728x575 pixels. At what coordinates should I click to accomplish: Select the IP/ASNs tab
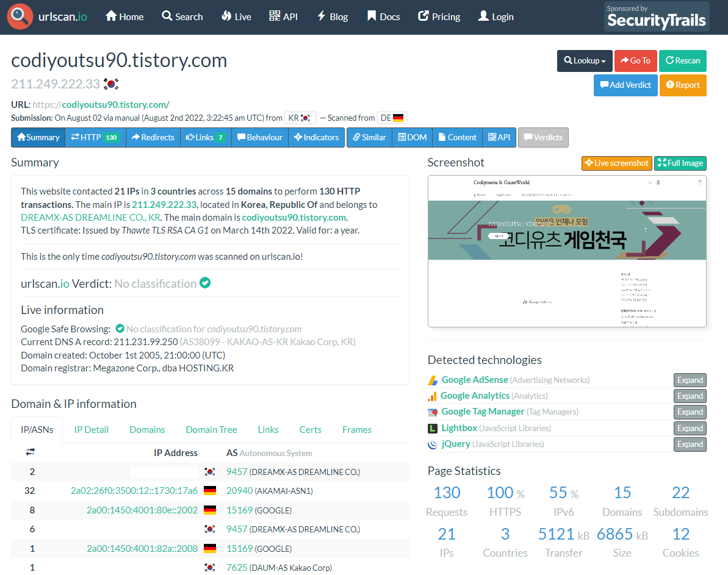click(x=37, y=430)
